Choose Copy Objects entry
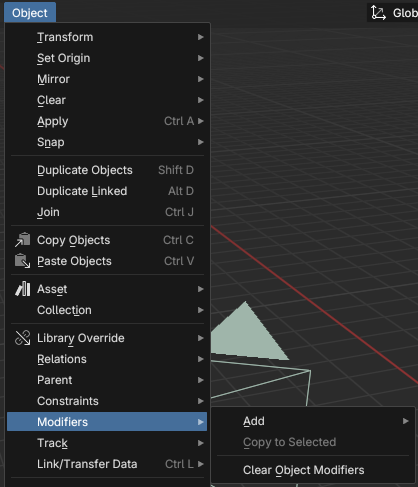418x487 pixels. [x=107, y=240]
